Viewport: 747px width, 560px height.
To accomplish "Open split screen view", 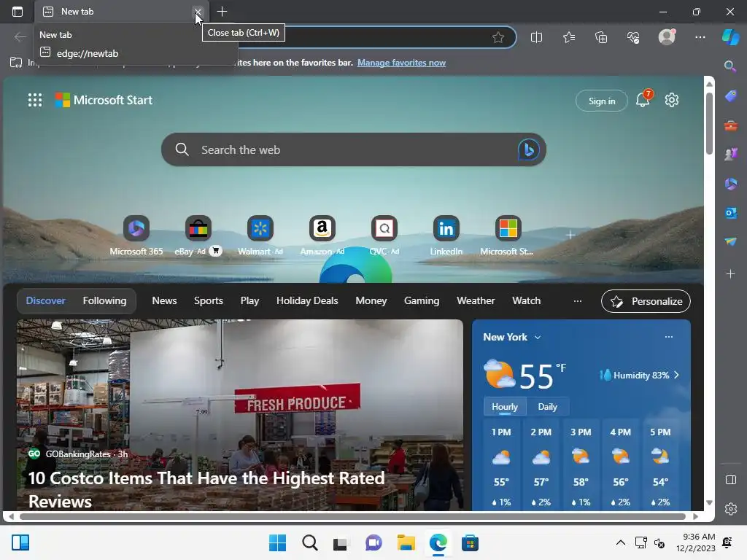I will (536, 37).
